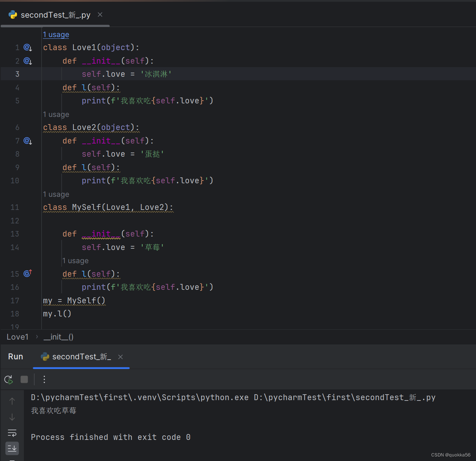Click the line 'my.l()'
The height and width of the screenshot is (461, 476).
57,314
